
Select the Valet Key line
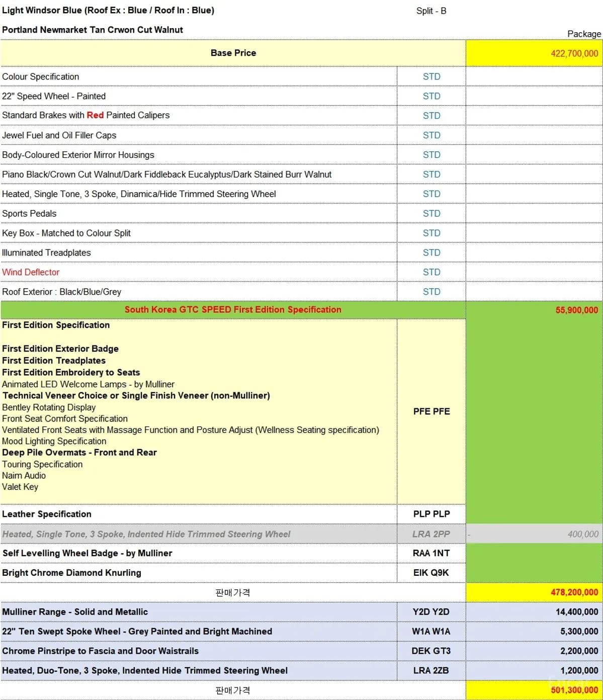pyautogui.click(x=20, y=487)
